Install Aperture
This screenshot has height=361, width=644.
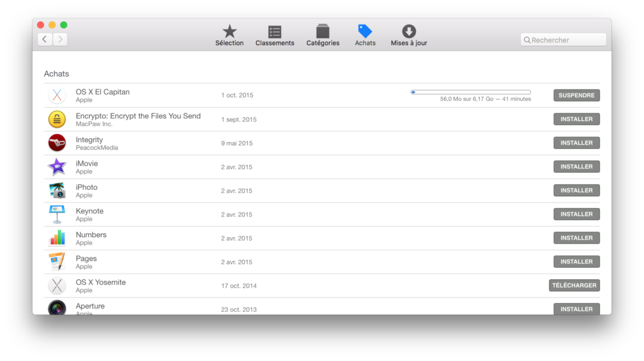[x=576, y=309]
